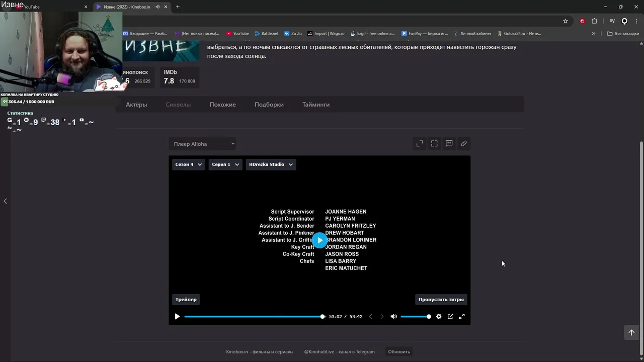Close the Kinobox.in tab
This screenshot has width=644, height=362.
tap(166, 7)
